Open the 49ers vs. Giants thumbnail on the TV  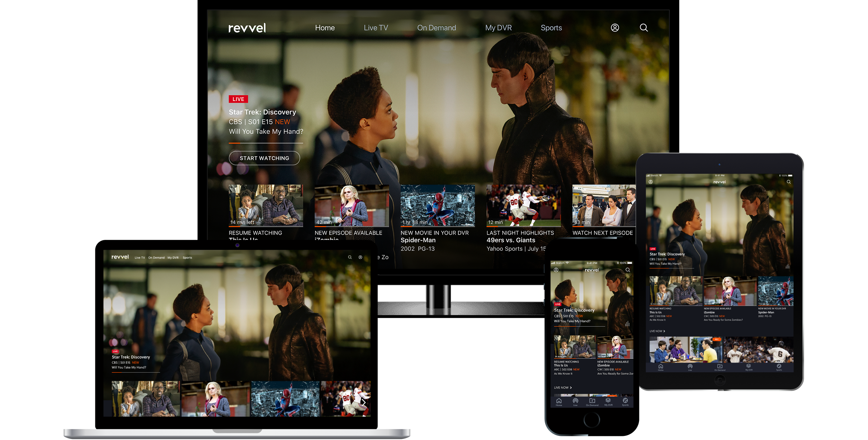[x=523, y=205]
